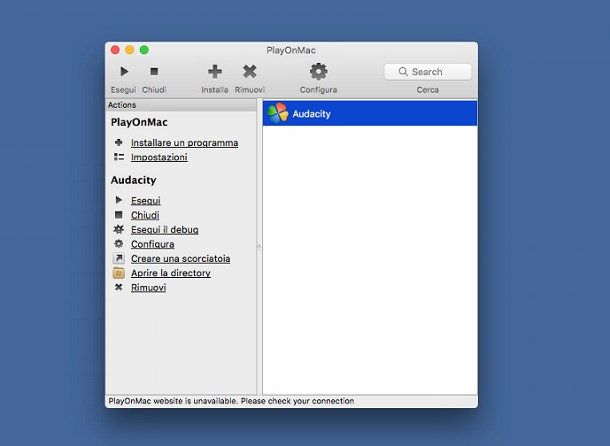Click the Rimuovi X icon in toolbar
The width and height of the screenshot is (610, 446).
[250, 72]
